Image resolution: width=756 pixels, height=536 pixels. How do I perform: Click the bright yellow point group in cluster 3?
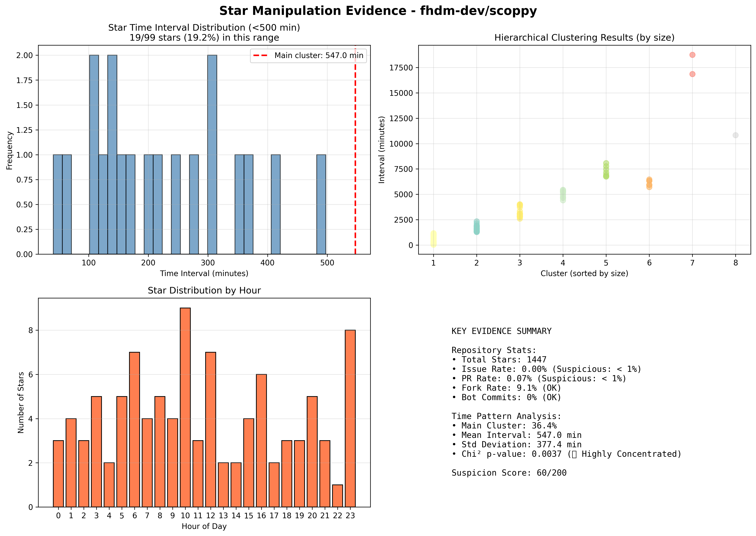coord(520,211)
